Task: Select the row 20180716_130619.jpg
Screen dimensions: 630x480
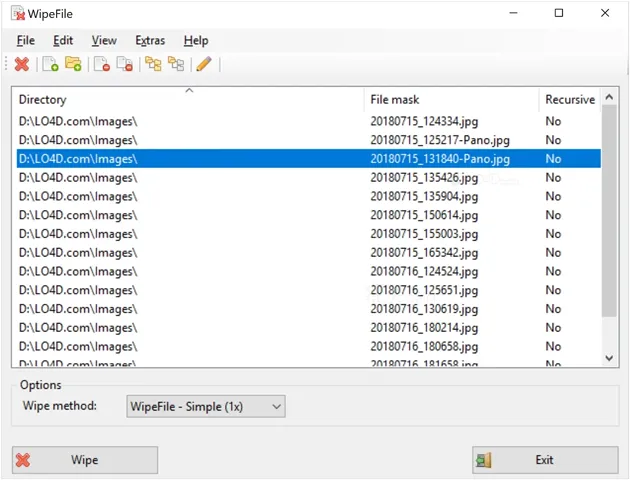Action: point(309,309)
